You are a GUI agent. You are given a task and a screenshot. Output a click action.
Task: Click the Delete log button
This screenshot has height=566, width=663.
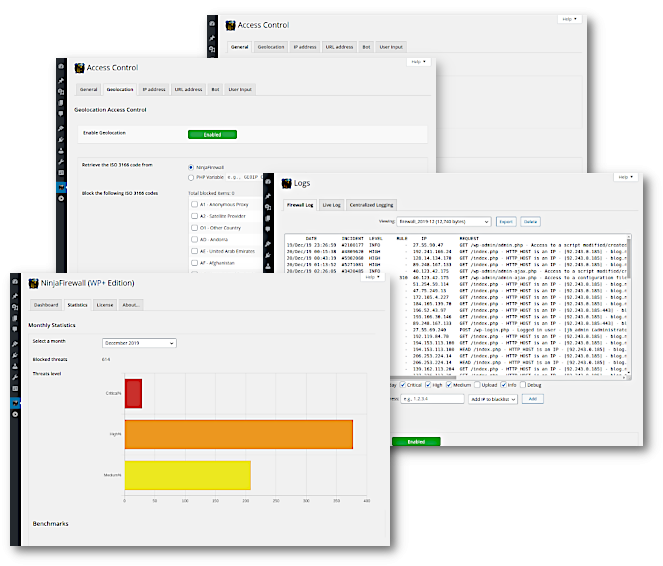point(530,221)
